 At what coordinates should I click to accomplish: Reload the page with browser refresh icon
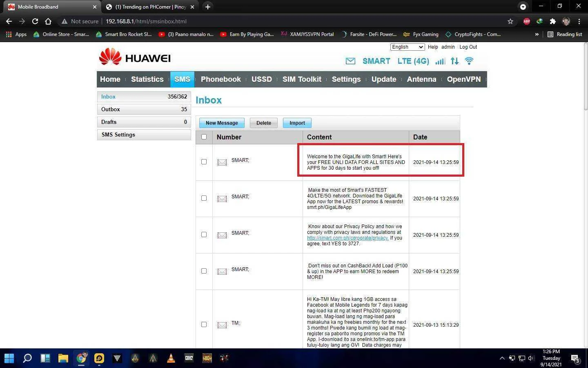[35, 21]
